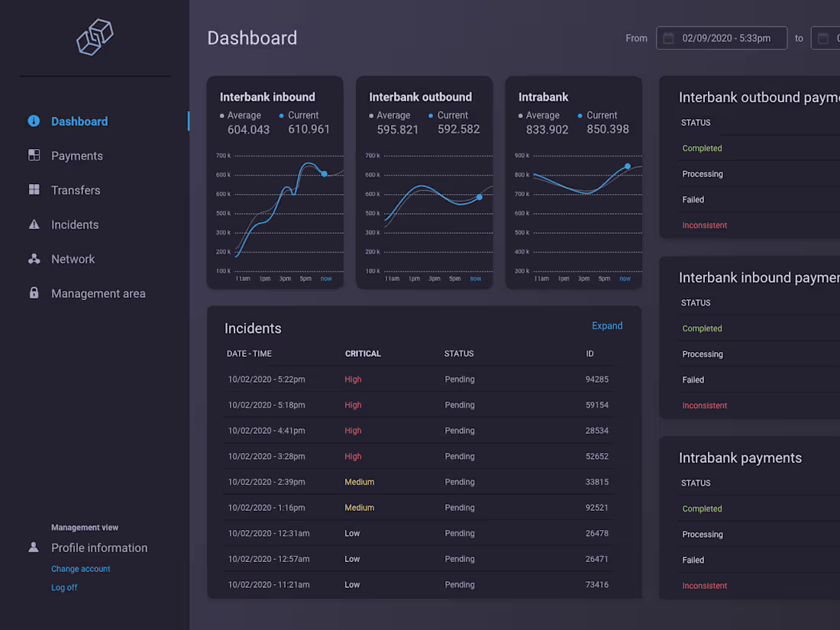
Task: Click current data point on Intrabank chart
Action: click(x=627, y=166)
